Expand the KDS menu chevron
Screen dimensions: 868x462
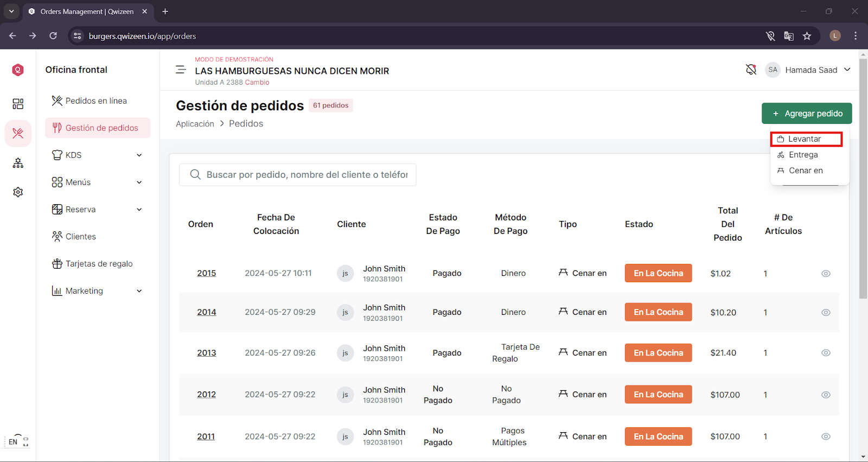(139, 155)
